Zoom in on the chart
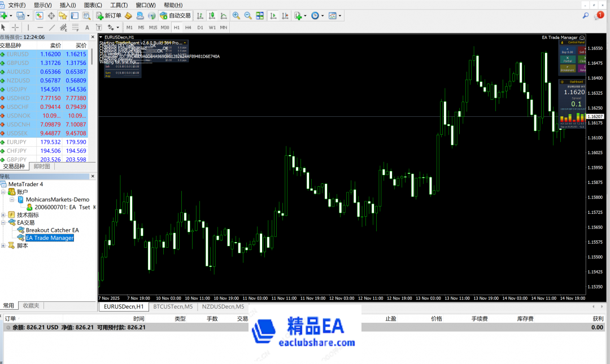 (x=236, y=16)
